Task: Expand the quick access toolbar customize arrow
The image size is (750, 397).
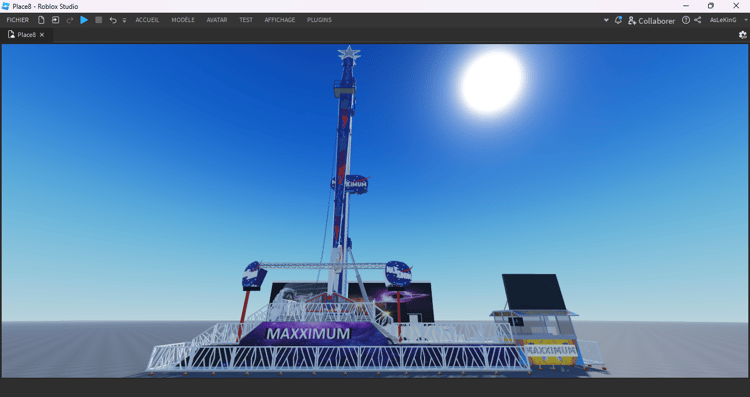Action: coord(124,21)
